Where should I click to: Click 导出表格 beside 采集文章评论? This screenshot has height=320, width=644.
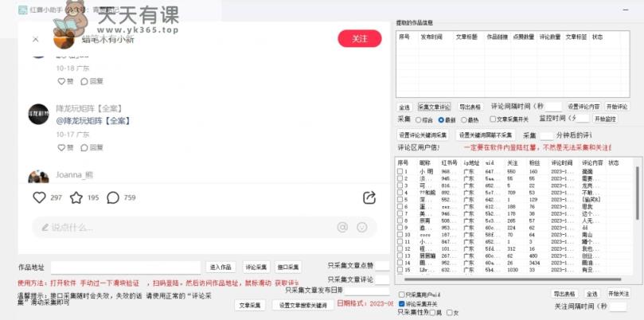click(x=470, y=107)
